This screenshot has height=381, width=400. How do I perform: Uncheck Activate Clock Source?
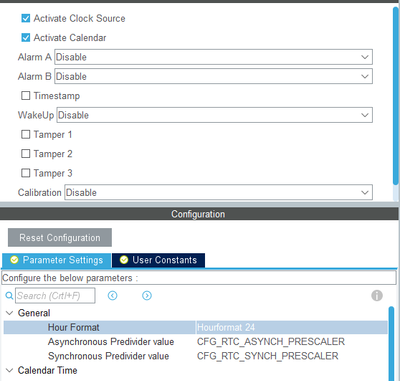(26, 18)
